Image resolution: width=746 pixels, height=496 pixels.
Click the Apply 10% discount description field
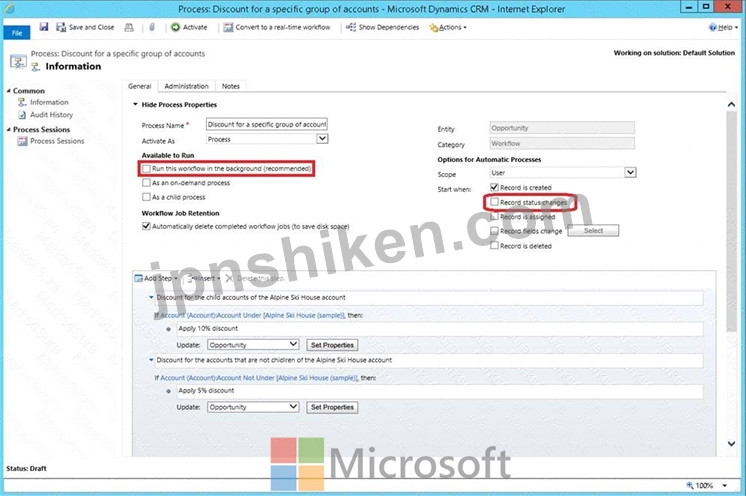click(440, 329)
